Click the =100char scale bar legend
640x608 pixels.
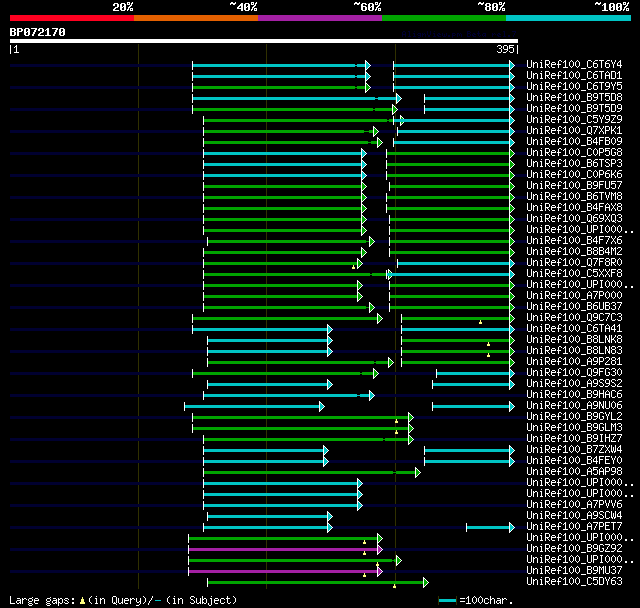click(476, 600)
